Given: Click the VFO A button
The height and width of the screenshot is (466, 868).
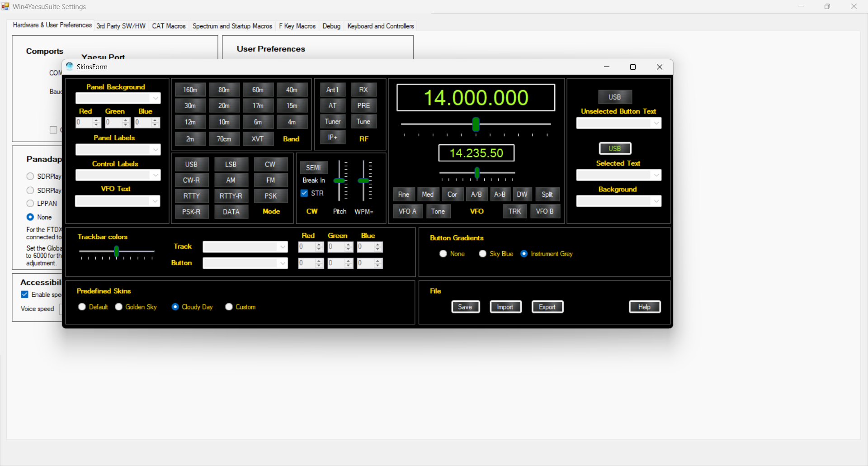Looking at the screenshot, I should pyautogui.click(x=408, y=211).
